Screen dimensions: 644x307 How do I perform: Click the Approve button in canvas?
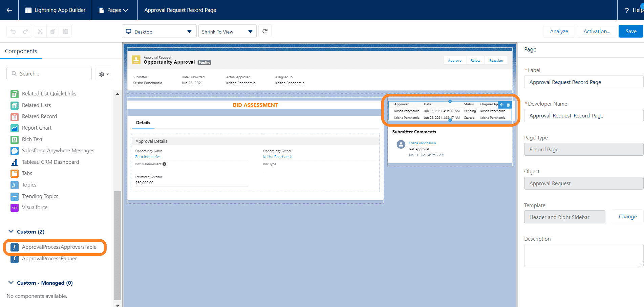455,60
